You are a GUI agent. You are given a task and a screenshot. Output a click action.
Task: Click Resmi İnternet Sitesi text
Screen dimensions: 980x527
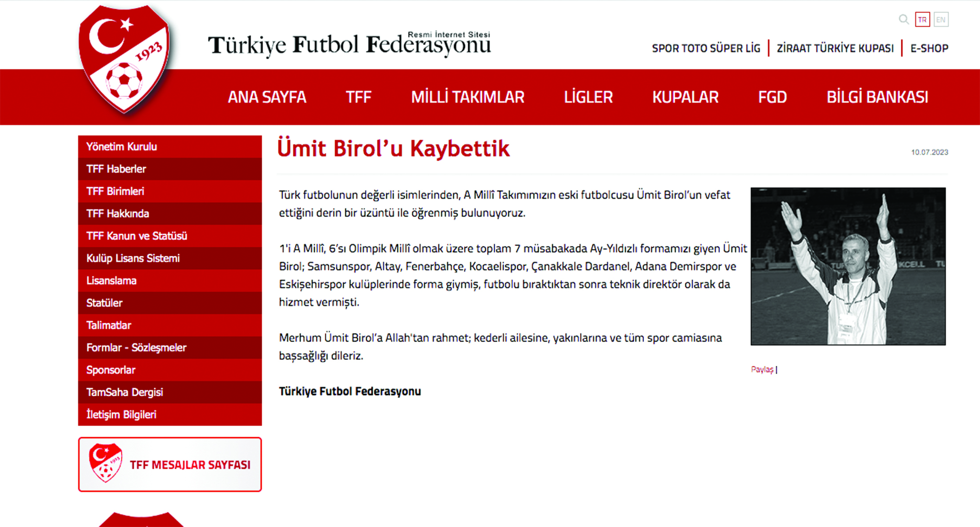(449, 34)
